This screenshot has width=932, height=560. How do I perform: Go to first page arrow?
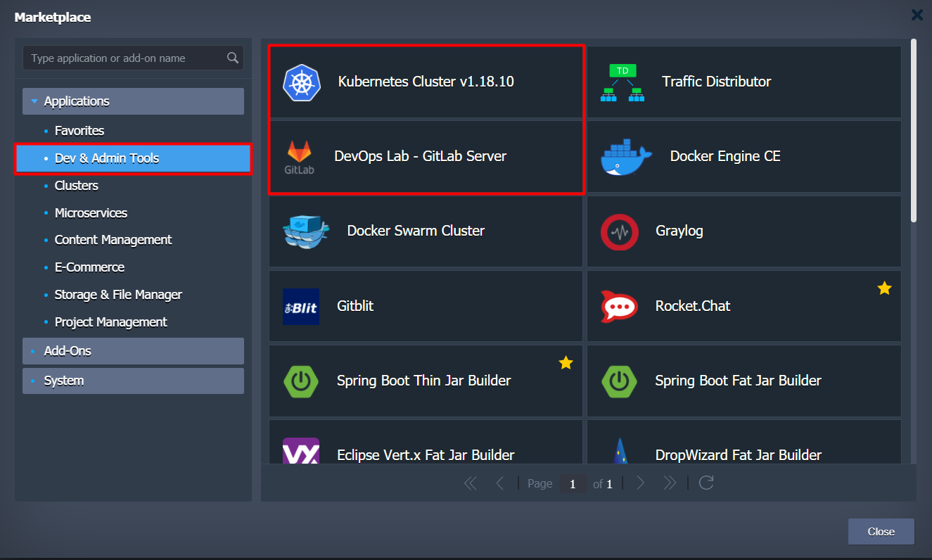(471, 483)
